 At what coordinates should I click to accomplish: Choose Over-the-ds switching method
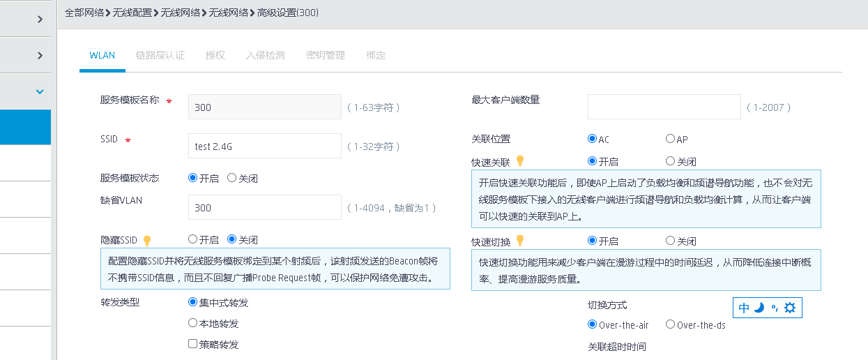tap(670, 324)
